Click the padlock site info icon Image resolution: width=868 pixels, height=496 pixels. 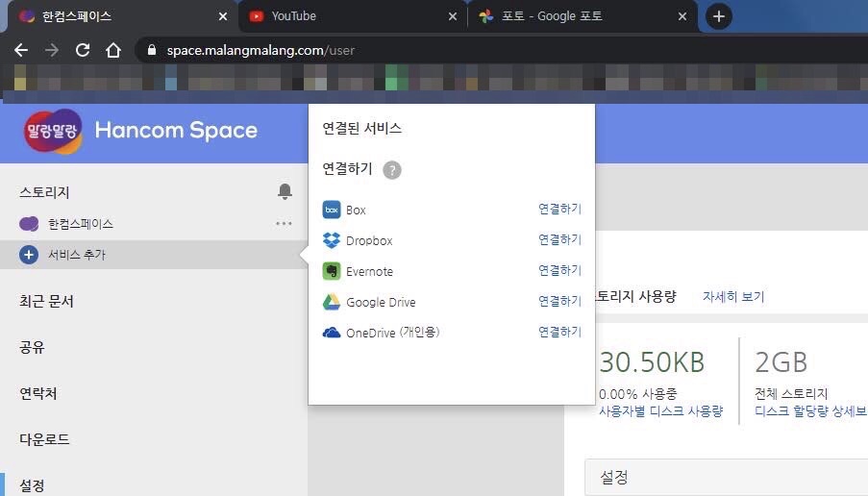click(x=152, y=50)
